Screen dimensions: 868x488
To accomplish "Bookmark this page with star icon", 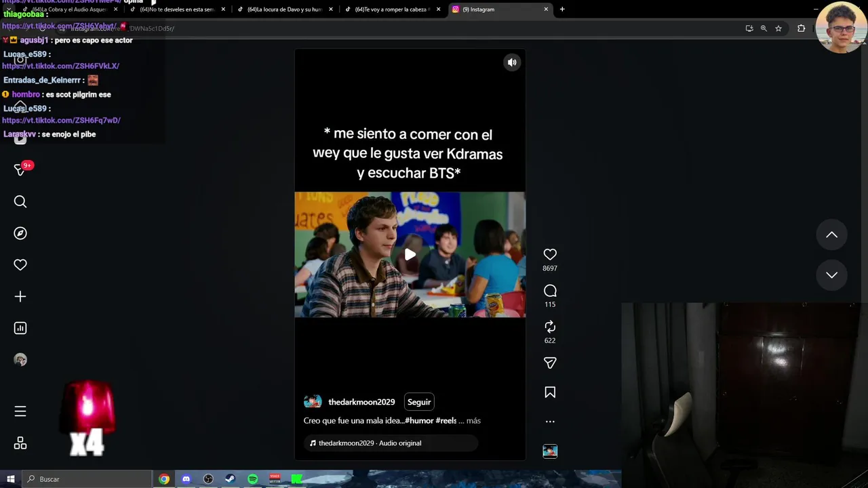I will 778,28.
